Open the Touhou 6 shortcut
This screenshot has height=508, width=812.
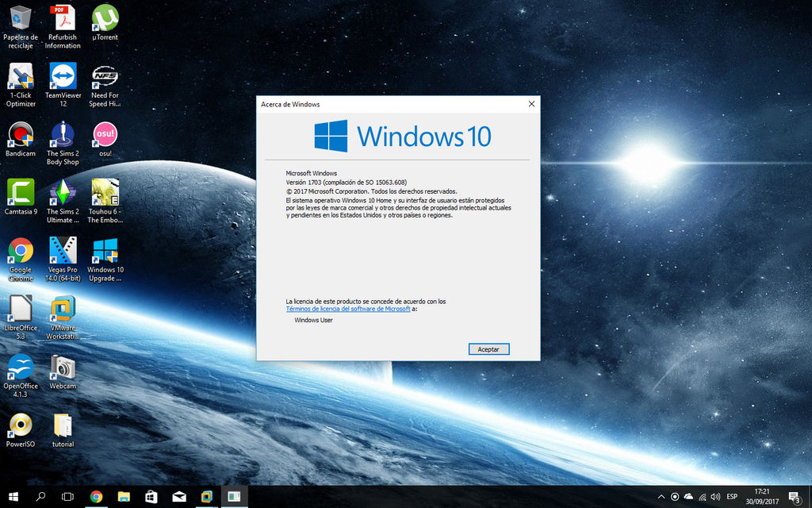coord(105,193)
